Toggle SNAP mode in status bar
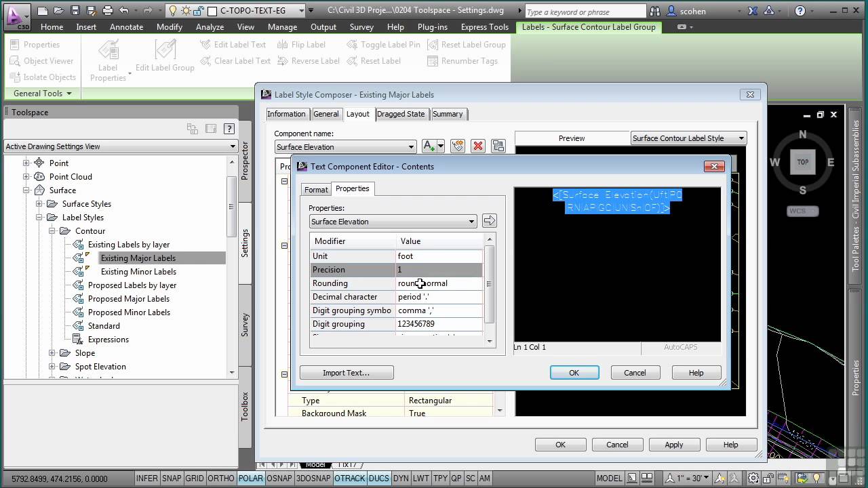Image resolution: width=868 pixels, height=488 pixels. (172, 479)
